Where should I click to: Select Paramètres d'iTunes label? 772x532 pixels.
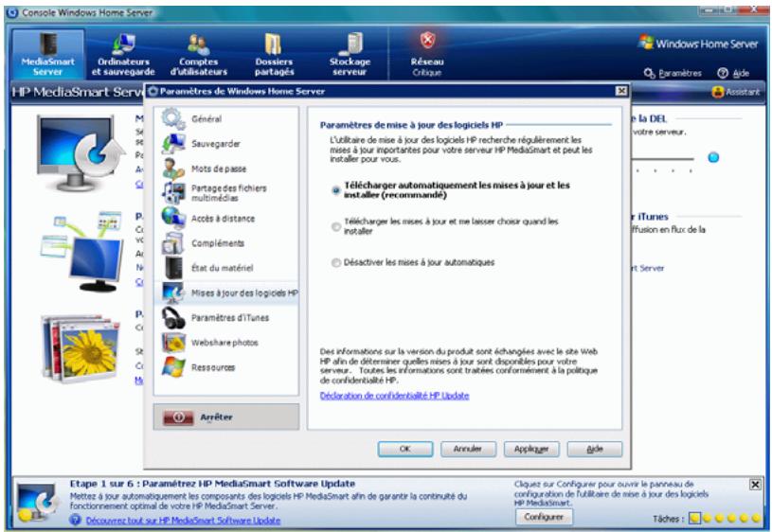tap(230, 318)
